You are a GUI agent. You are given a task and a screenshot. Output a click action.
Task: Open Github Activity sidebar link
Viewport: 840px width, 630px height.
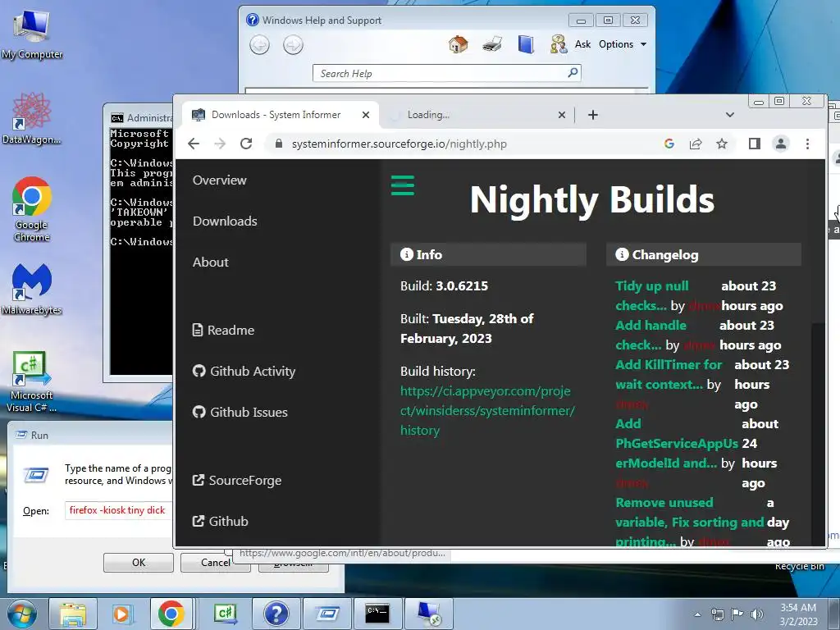244,372
